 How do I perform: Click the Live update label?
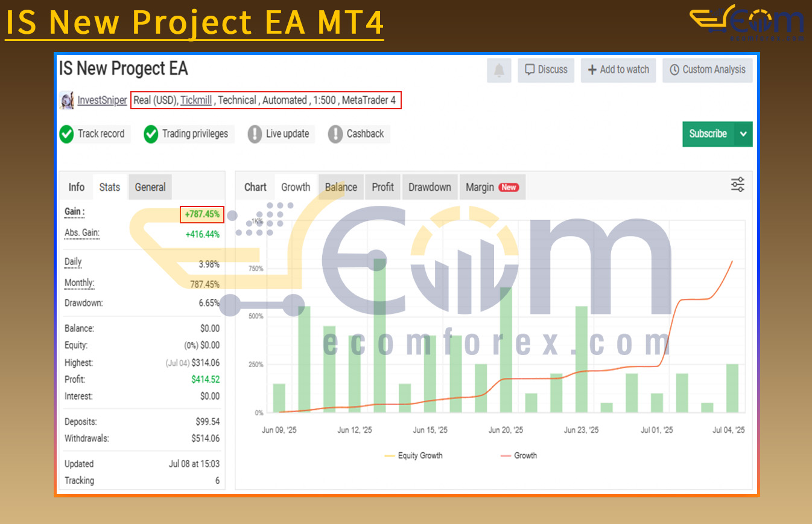click(287, 134)
